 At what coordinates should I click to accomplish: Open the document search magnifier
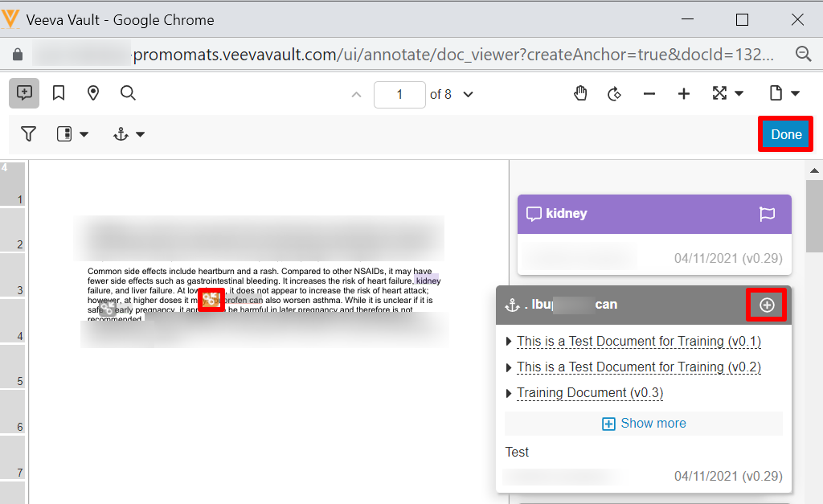tap(128, 93)
